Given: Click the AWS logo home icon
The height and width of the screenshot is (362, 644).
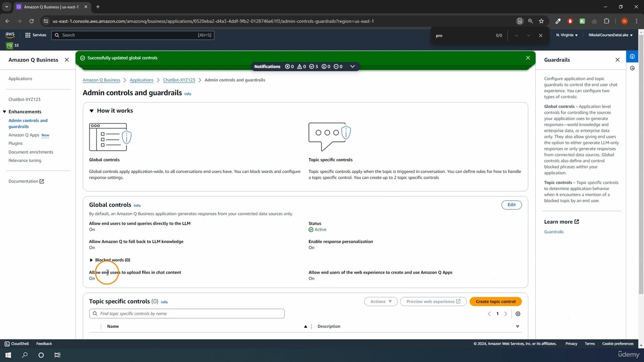Looking at the screenshot, I should (10, 35).
